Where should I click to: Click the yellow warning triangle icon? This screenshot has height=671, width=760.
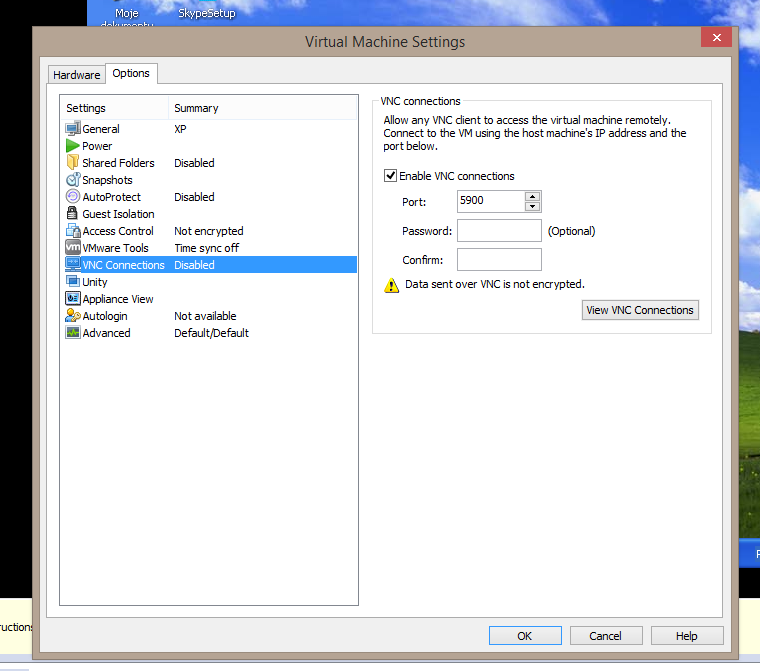391,285
